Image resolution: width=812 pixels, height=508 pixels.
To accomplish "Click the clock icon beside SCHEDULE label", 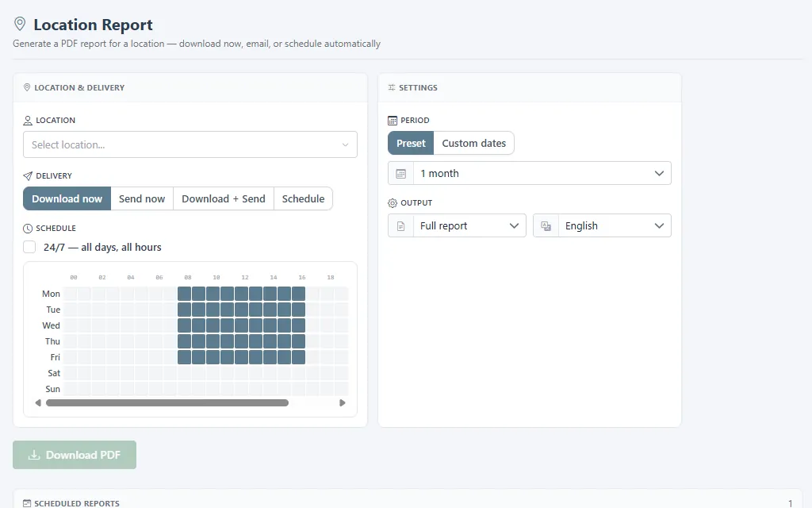I will 28,228.
